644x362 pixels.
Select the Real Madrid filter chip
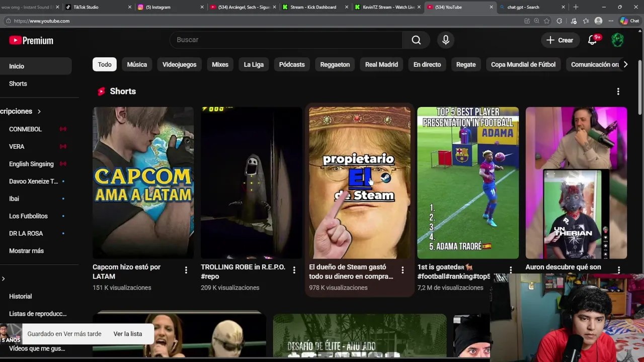pos(381,64)
